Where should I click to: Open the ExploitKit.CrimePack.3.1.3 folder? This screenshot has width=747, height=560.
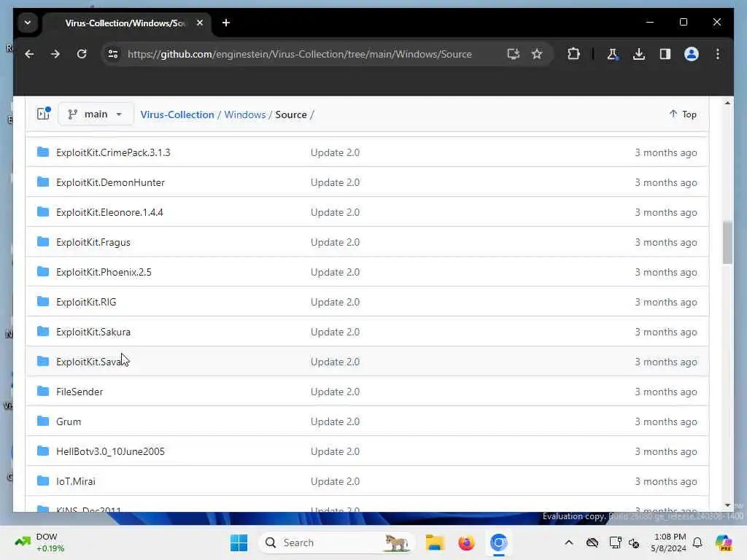point(113,152)
